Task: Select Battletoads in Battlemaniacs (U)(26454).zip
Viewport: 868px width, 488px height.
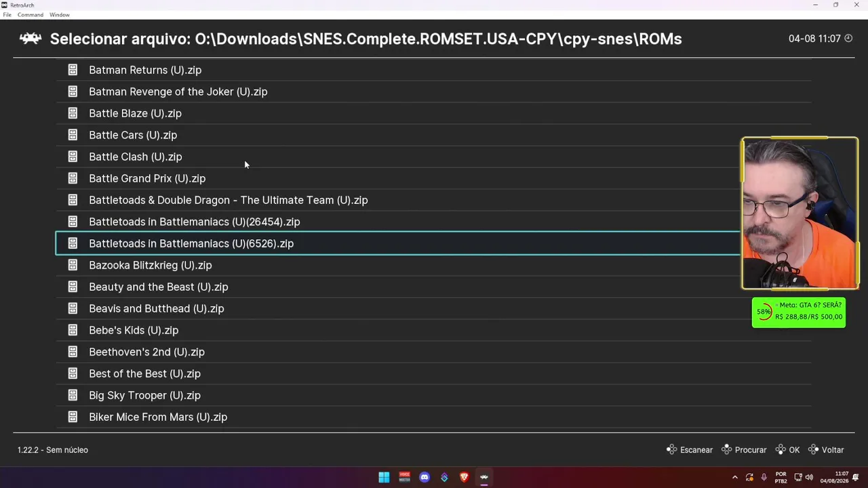Action: [433, 222]
